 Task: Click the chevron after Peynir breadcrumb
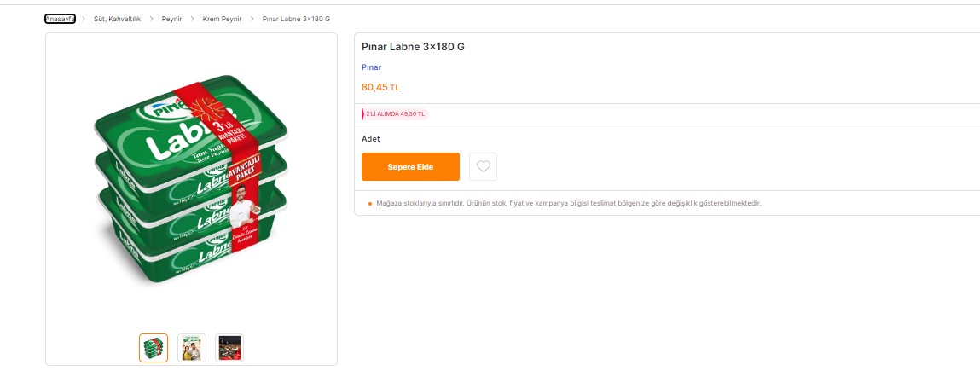(x=193, y=19)
